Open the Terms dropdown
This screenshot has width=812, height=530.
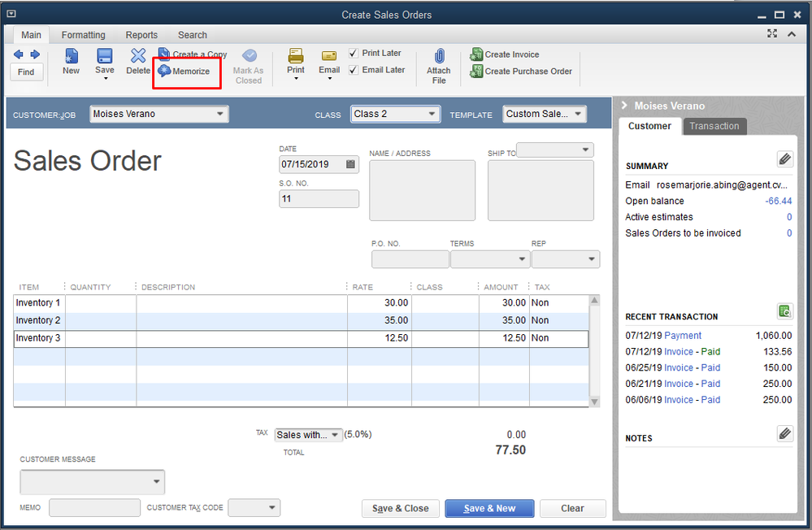522,259
